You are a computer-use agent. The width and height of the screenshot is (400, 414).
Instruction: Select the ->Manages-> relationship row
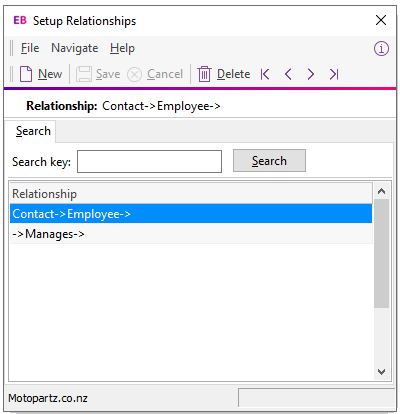191,234
